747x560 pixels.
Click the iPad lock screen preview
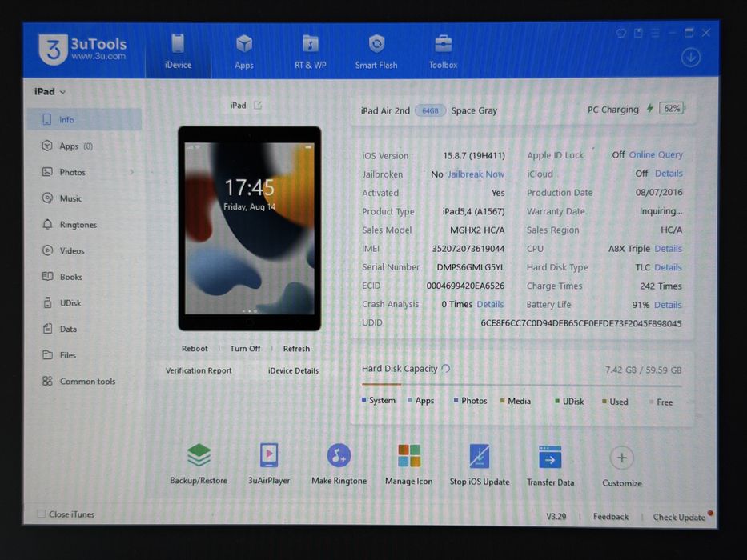coord(249,229)
